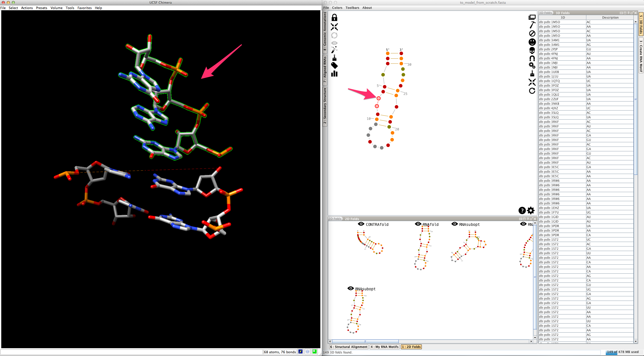Screen dimensions: 644x356
Task: Click the highlighted residue nearest the pink arrow
Action: tap(378, 98)
